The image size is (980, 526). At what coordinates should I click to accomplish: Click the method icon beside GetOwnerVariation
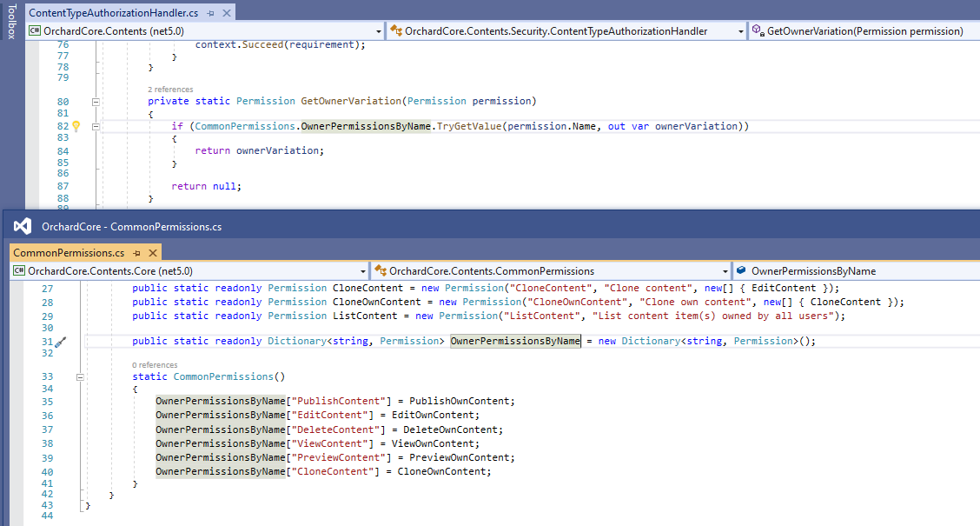point(758,30)
